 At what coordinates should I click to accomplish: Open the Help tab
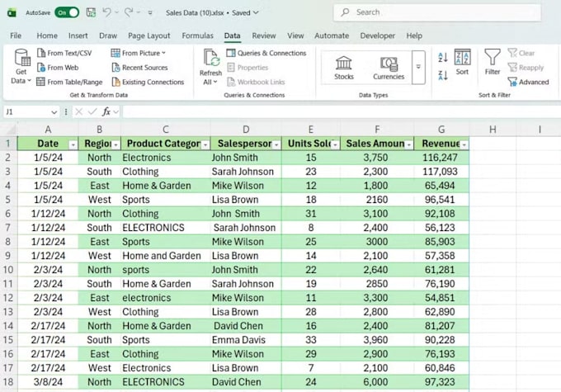tap(414, 35)
